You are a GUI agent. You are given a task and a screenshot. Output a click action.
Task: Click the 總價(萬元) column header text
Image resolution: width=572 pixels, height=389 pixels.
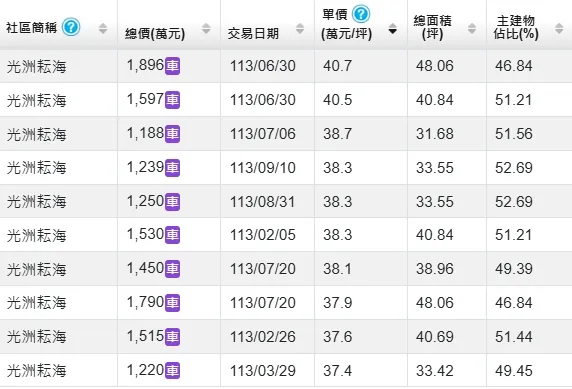tap(155, 34)
